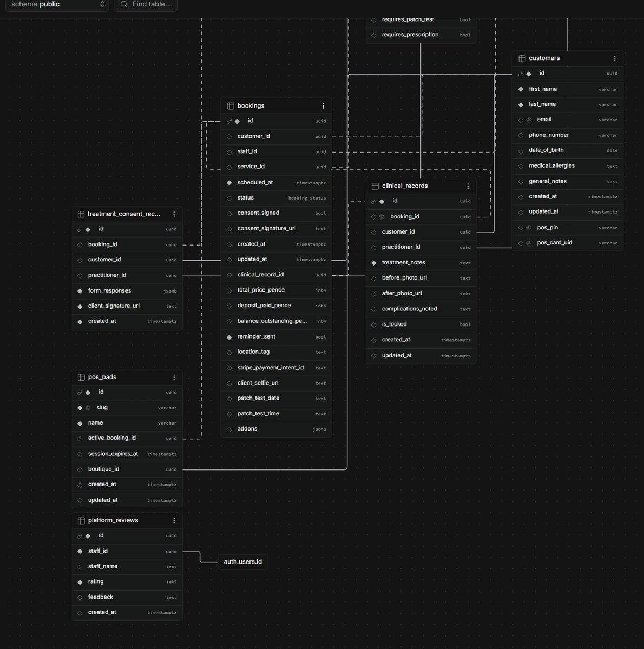
Task: Click the clinical_record_id column in bookings
Action: pos(276,275)
